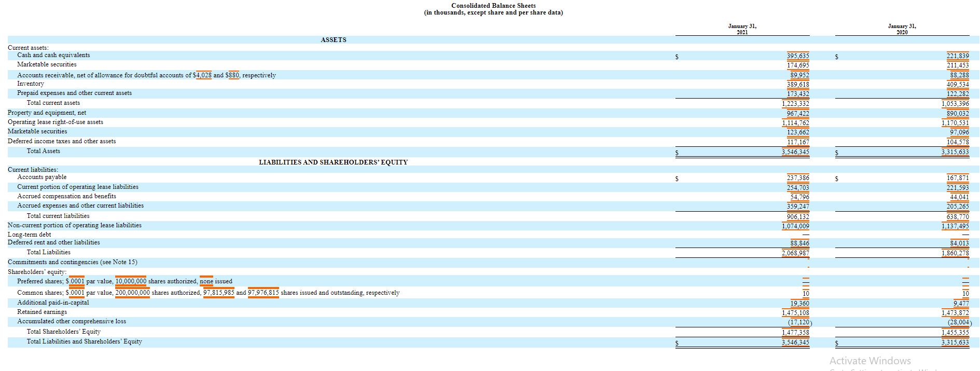Click the 1,475,108 retained earnings value
This screenshot has width=980, height=371.
pos(795,313)
